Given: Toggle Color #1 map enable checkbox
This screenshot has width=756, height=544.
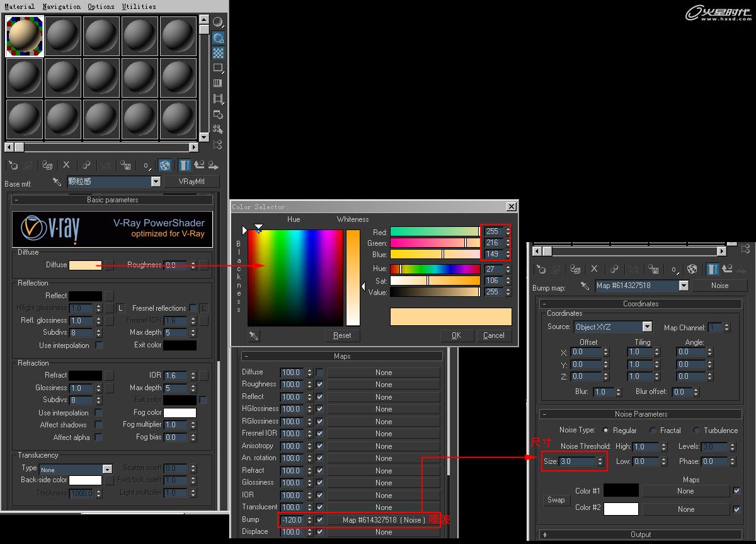Looking at the screenshot, I should tap(736, 490).
